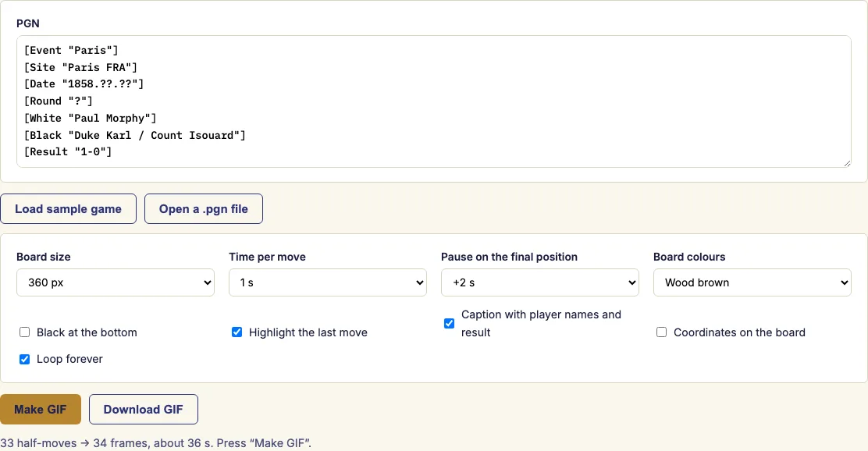Click the Board size label
Screen dimensions: 868x451
[44, 257]
